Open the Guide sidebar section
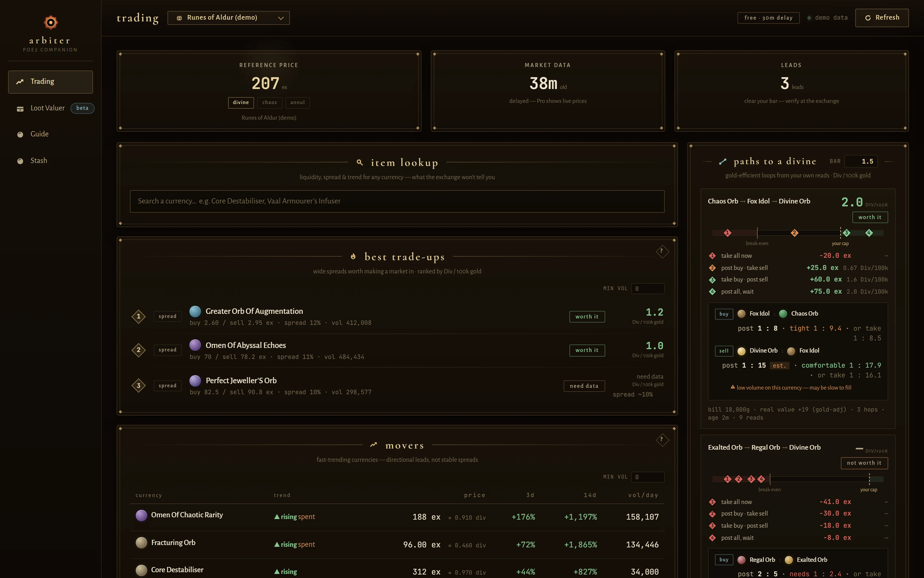 coord(51,134)
